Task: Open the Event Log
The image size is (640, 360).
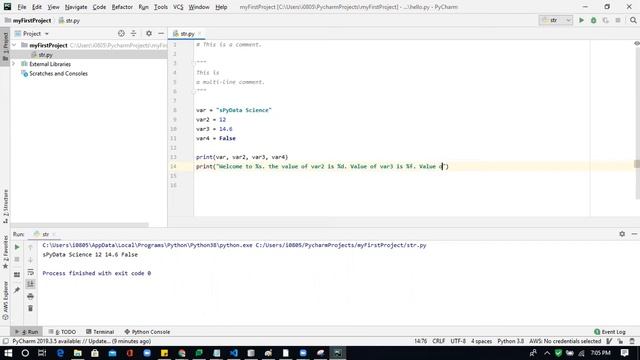Action: (610, 332)
